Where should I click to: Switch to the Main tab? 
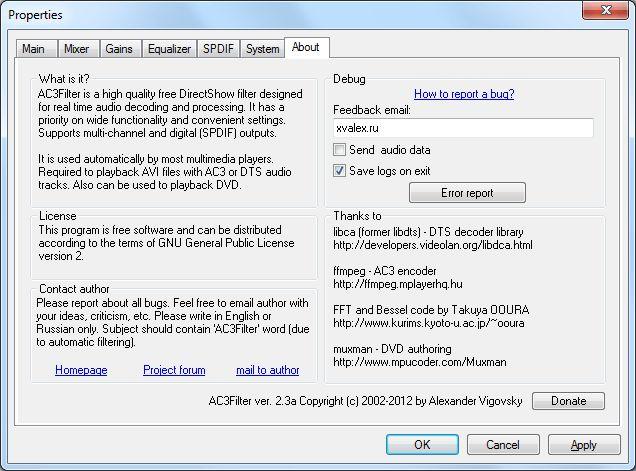(x=37, y=49)
